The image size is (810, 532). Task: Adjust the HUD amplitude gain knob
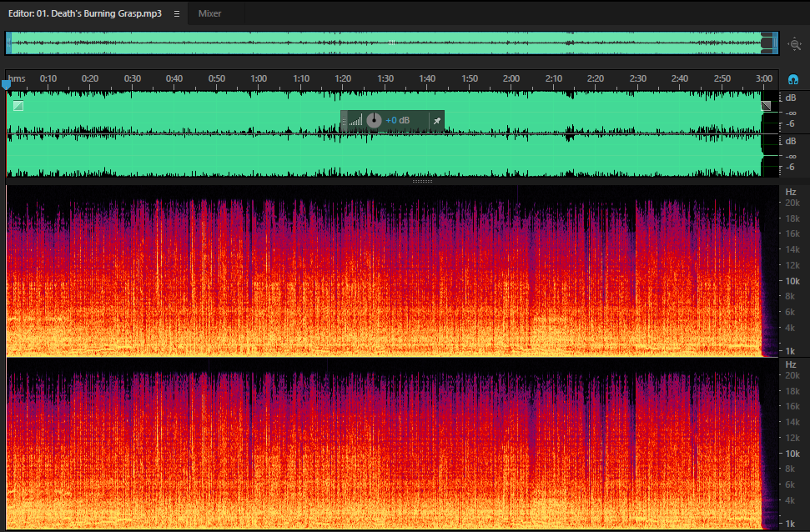[x=374, y=120]
